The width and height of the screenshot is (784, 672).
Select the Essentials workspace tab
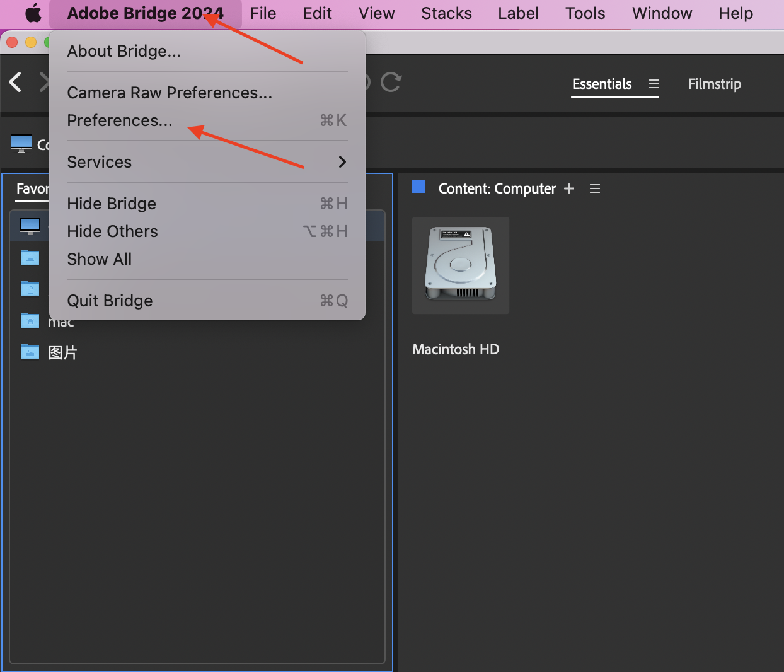pos(601,84)
